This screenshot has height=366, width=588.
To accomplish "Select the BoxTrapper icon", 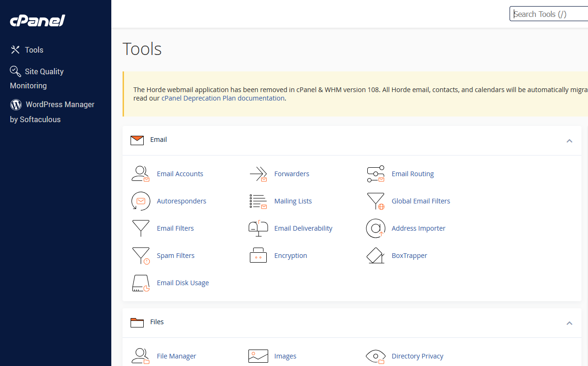I will coord(375,256).
